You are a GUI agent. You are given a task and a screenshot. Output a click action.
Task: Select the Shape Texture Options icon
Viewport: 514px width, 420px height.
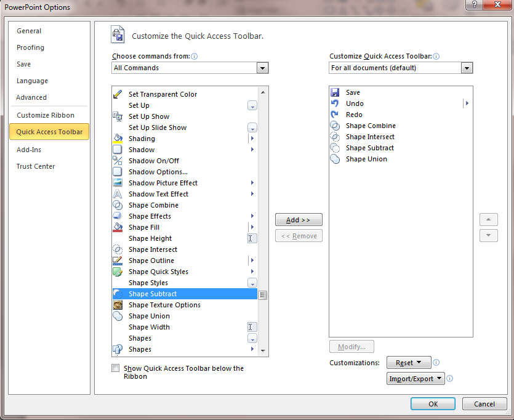(118, 305)
